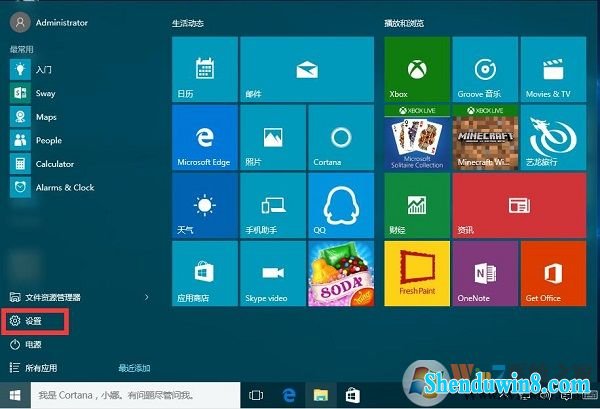
Task: Open Sway from most used list
Action: point(33,93)
